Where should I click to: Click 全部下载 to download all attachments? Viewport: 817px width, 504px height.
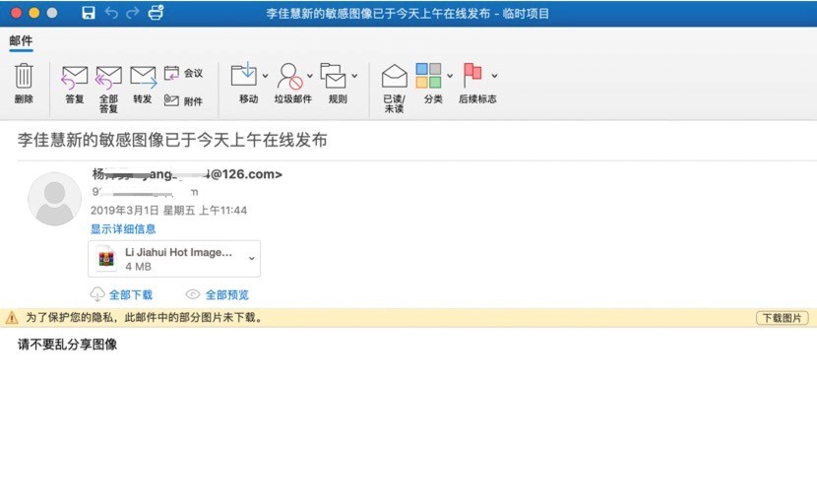tap(130, 294)
